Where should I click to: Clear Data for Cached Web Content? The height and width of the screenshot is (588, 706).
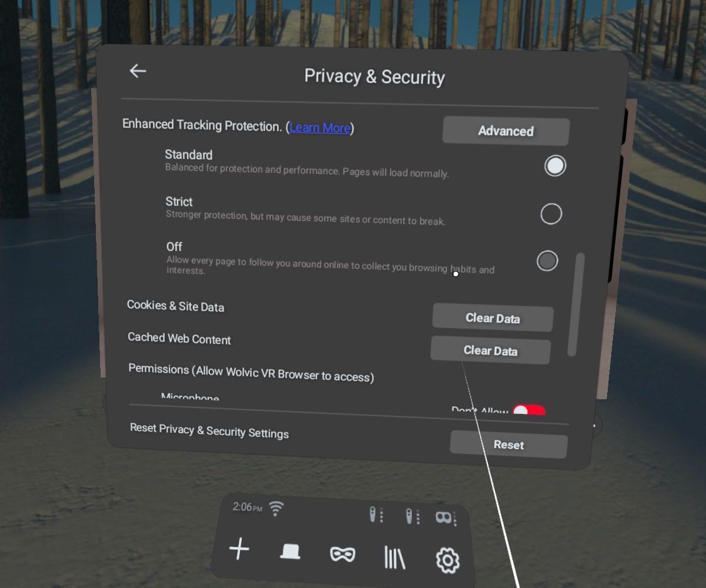point(490,351)
